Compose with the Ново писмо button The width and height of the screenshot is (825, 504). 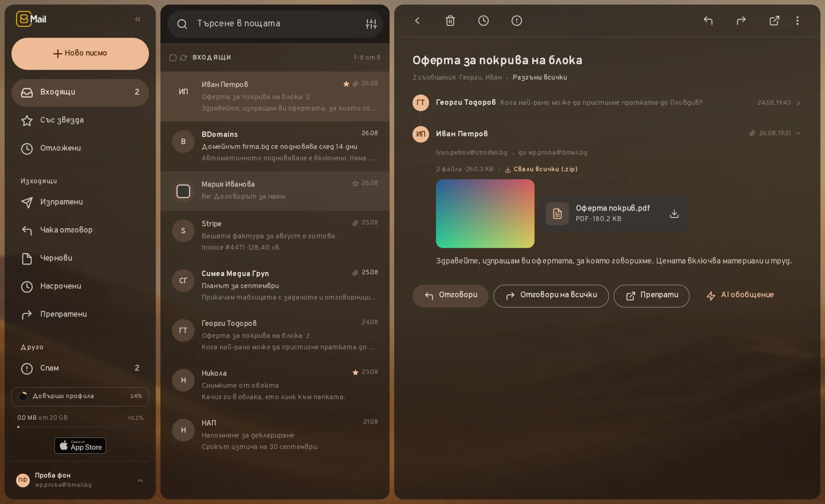[x=80, y=54]
